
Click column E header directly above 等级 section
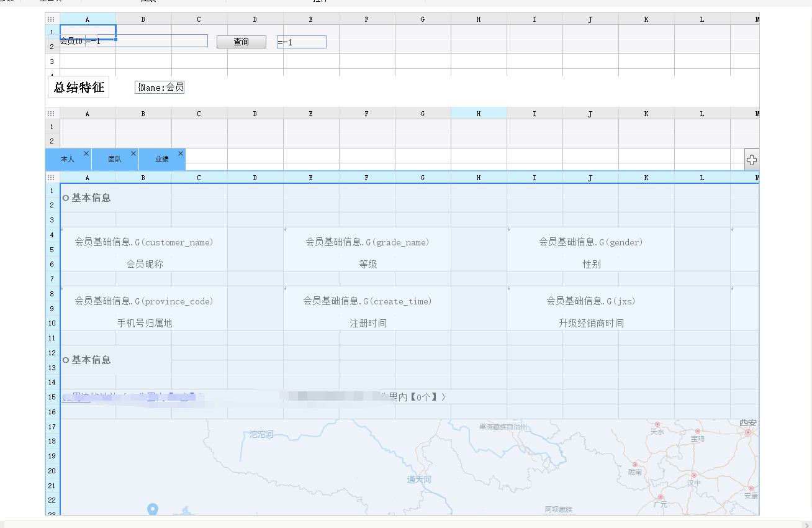[311, 178]
